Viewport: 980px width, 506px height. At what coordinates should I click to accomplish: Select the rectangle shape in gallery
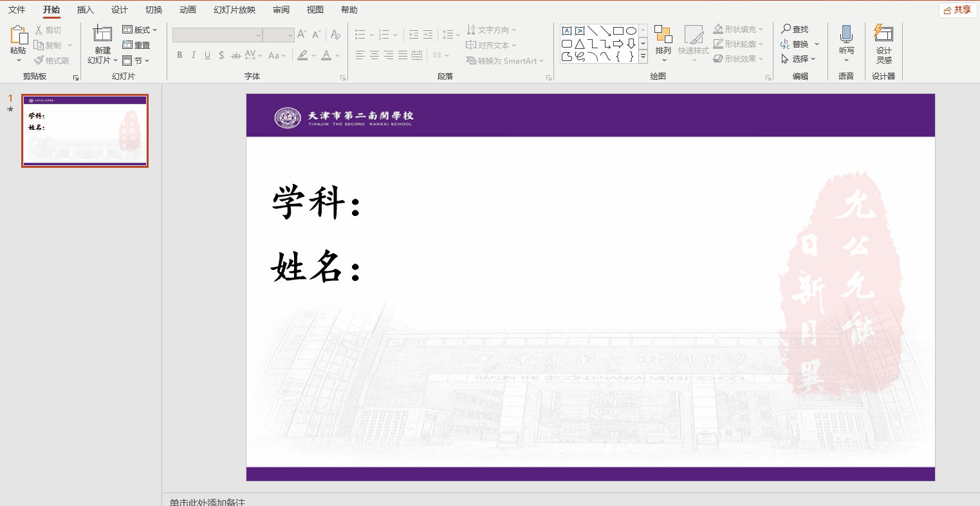pyautogui.click(x=618, y=31)
